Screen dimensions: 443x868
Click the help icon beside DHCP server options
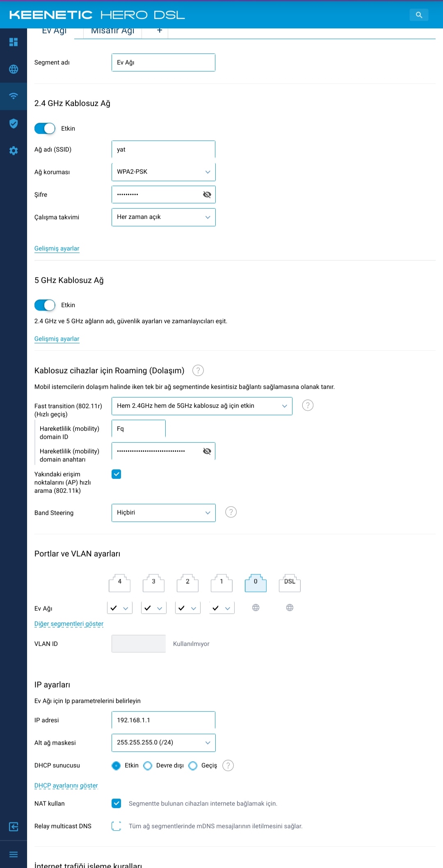(x=228, y=765)
